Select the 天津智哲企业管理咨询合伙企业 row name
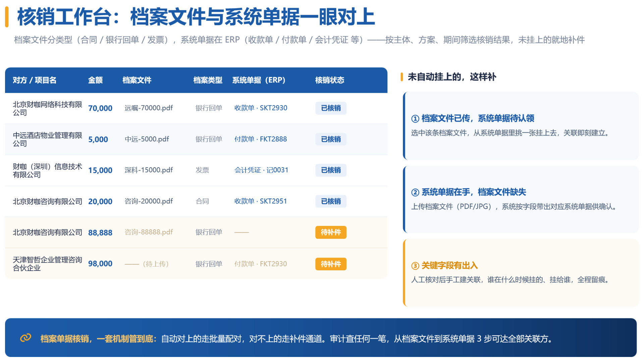The height and width of the screenshot is (362, 644). pos(47,264)
